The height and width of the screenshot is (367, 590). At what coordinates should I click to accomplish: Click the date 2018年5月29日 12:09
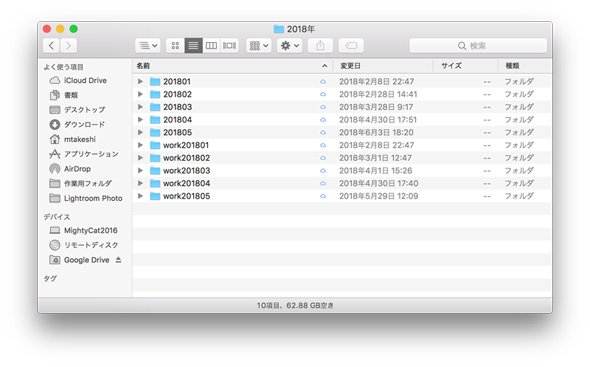379,196
